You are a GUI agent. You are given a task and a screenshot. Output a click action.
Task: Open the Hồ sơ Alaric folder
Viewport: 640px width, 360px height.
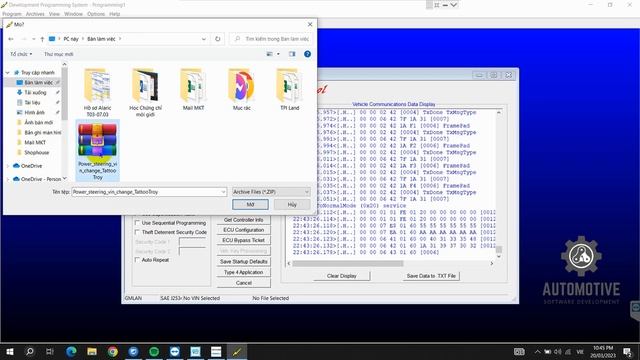[97, 93]
